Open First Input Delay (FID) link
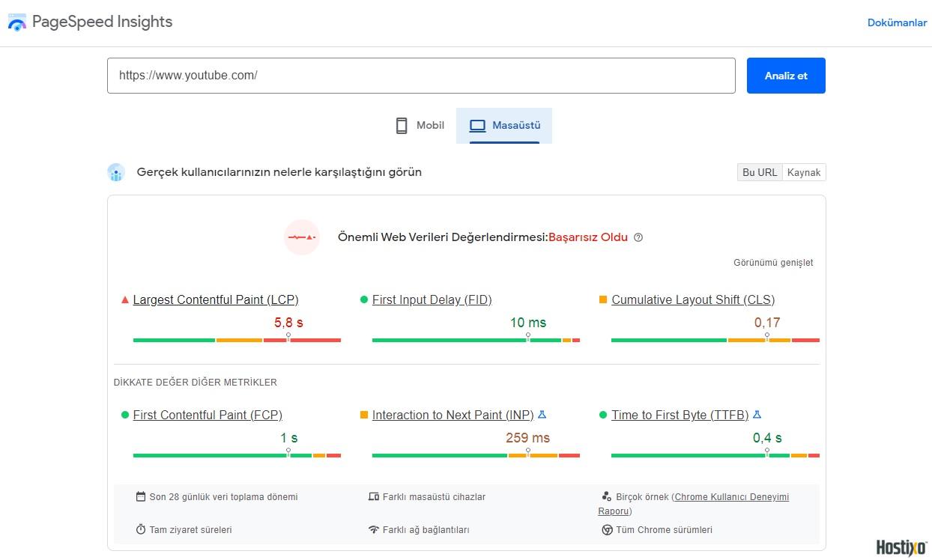This screenshot has height=560, width=932. [x=432, y=299]
